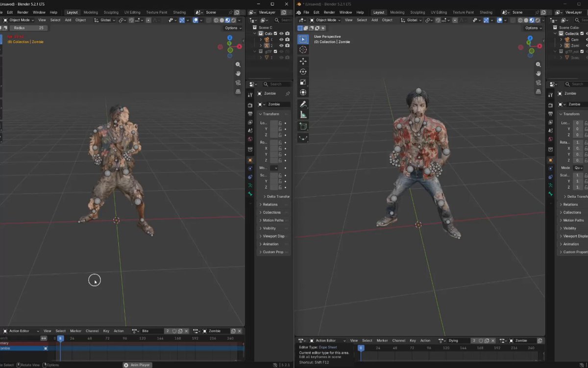The width and height of the screenshot is (588, 368).
Task: Toggle visibility eye of Collection in left outliner
Action: tap(281, 33)
